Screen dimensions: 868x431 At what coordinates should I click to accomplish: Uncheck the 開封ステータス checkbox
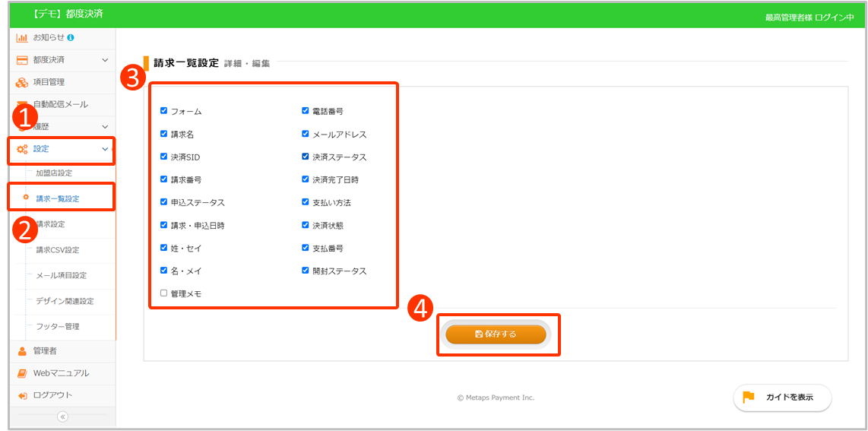click(306, 271)
